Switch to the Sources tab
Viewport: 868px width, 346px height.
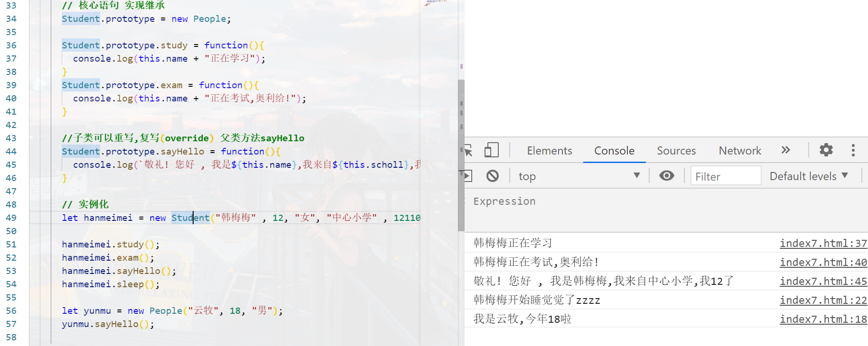point(676,151)
